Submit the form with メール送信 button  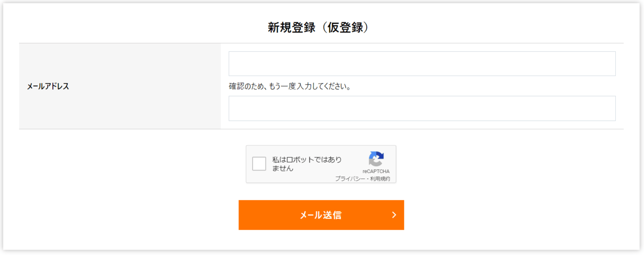click(x=321, y=215)
